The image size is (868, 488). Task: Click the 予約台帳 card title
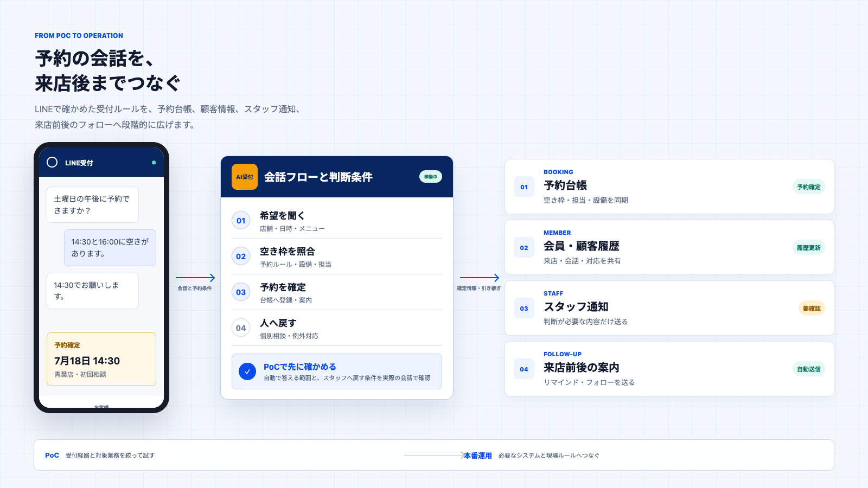tap(565, 185)
